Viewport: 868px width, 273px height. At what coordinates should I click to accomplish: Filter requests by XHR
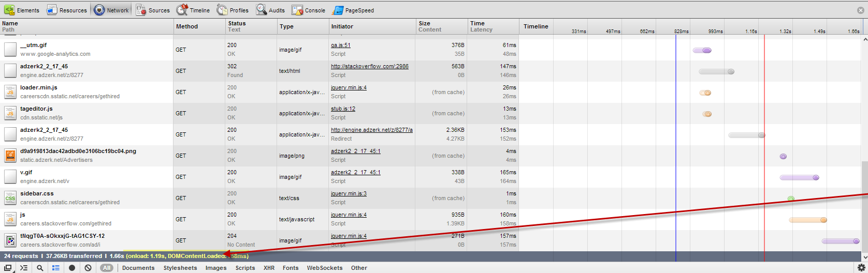coord(269,268)
